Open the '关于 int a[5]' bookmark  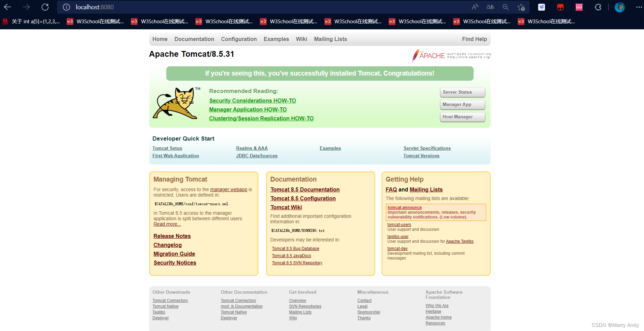pyautogui.click(x=31, y=22)
